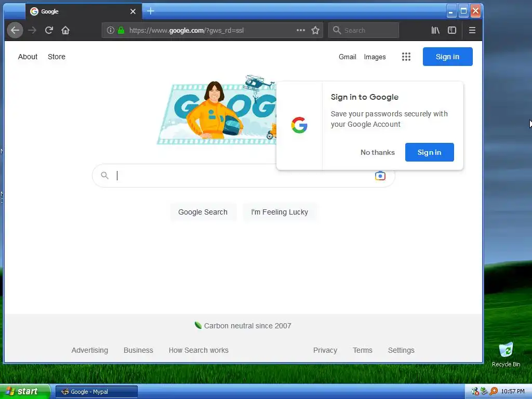Select the Recycle Bin desktop icon
Screen dimensions: 532x399
(506, 355)
